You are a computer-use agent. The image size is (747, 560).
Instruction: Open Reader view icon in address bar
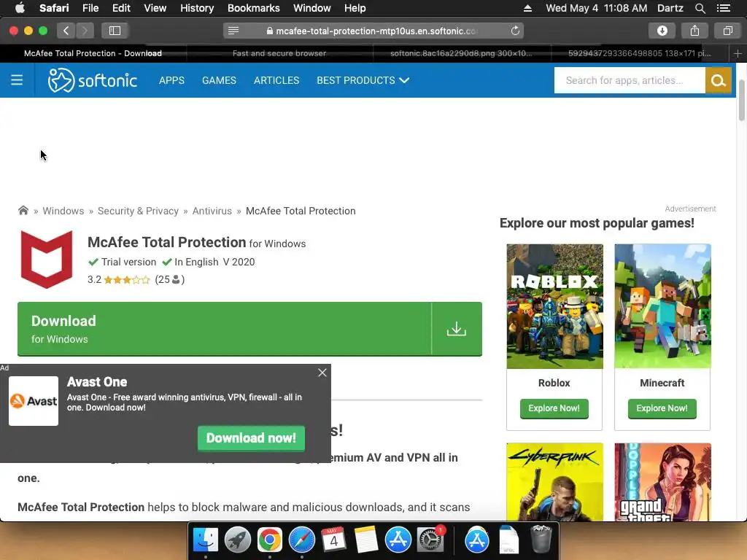[233, 31]
